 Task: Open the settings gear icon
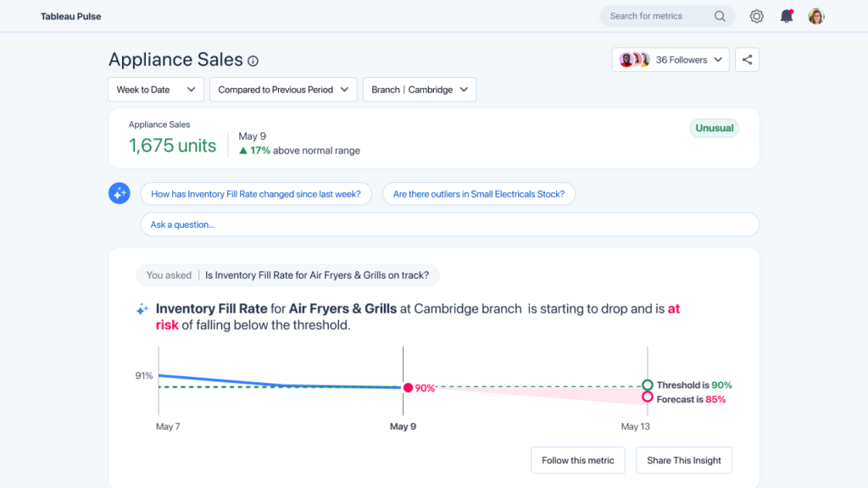point(756,16)
